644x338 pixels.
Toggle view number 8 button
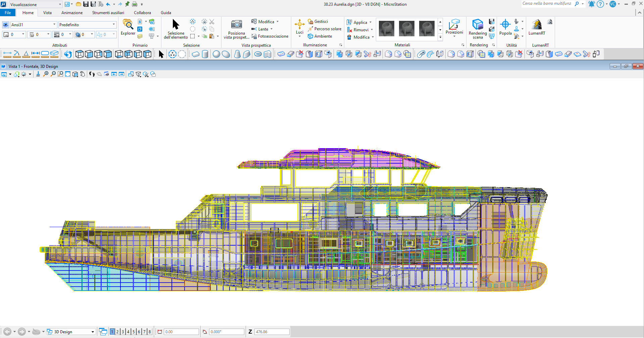[x=150, y=332]
